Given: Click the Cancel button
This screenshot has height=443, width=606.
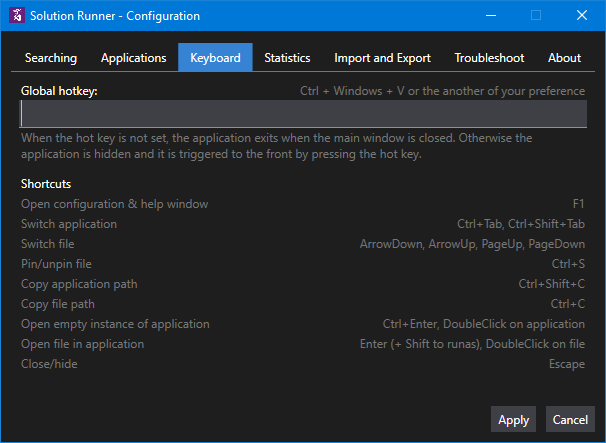Looking at the screenshot, I should coord(570,420).
